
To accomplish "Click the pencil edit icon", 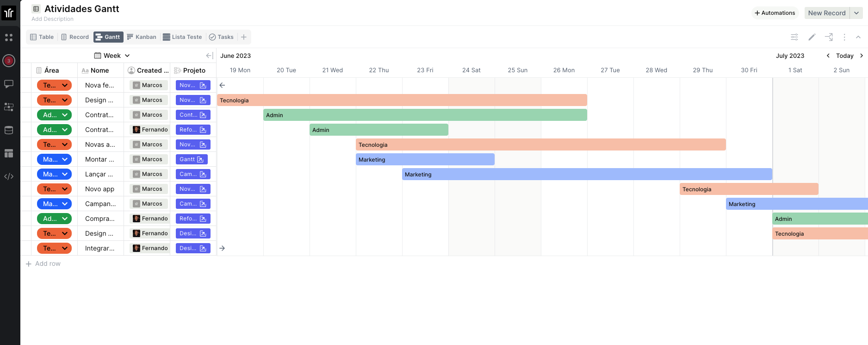I will point(812,37).
